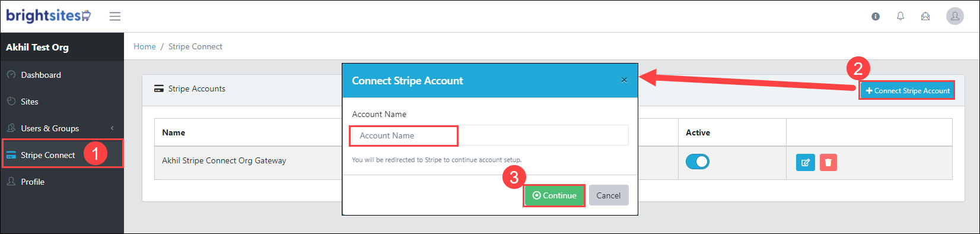Open the user avatar menu
This screenshot has height=234, width=980.
click(955, 17)
